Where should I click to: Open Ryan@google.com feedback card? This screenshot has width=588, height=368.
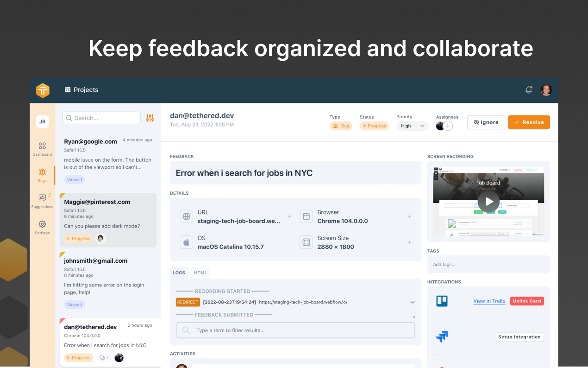tap(108, 160)
